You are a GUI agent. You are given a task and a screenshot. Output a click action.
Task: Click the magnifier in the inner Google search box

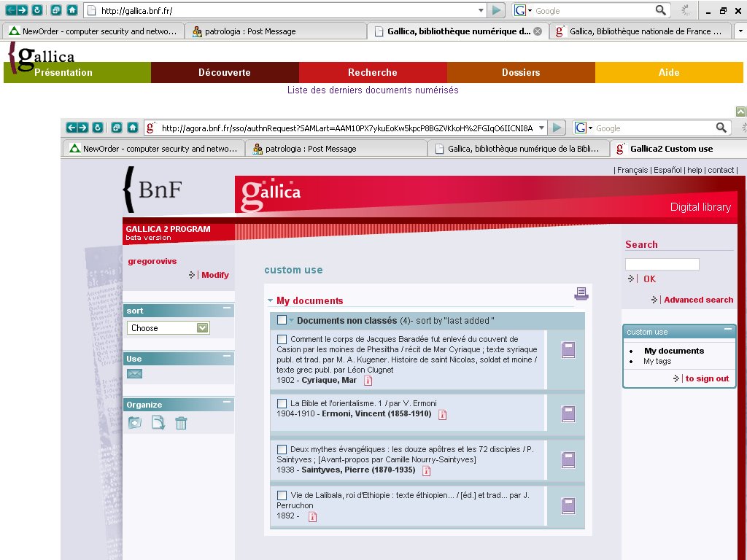[721, 128]
